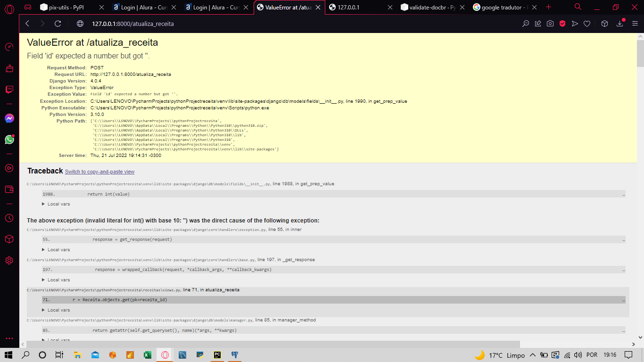Open the sidebar player icon
Viewport: 644px width, 362px height.
(9, 168)
